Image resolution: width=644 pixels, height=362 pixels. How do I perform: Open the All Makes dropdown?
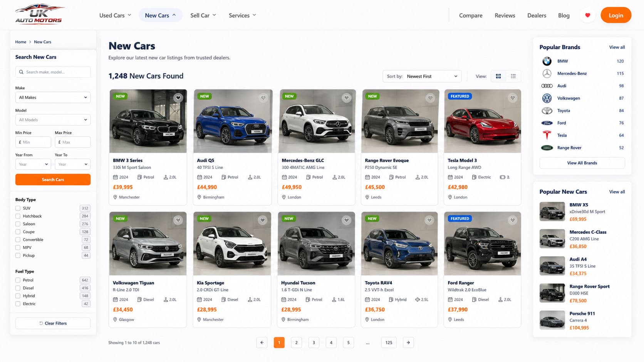tap(53, 97)
